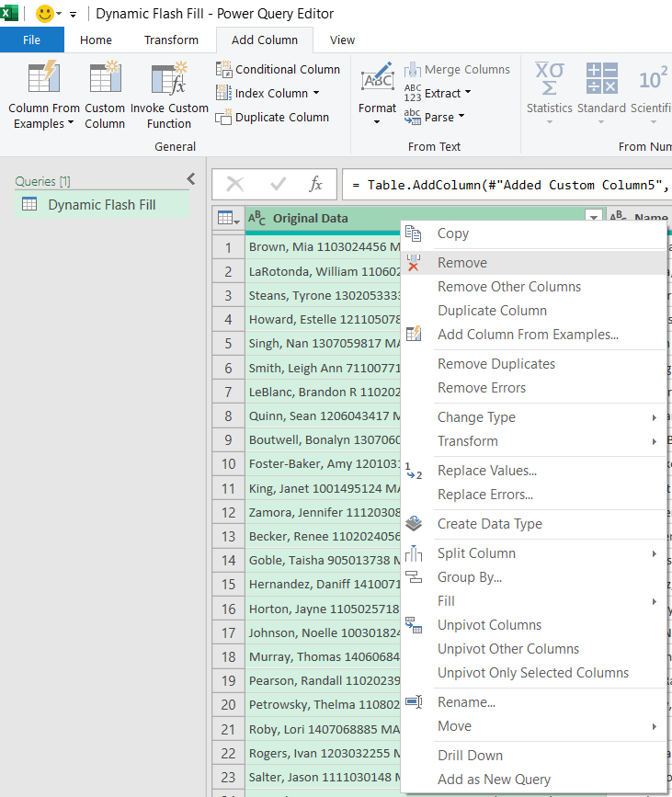Click cell Roby, Lori 1407068885

[324, 729]
